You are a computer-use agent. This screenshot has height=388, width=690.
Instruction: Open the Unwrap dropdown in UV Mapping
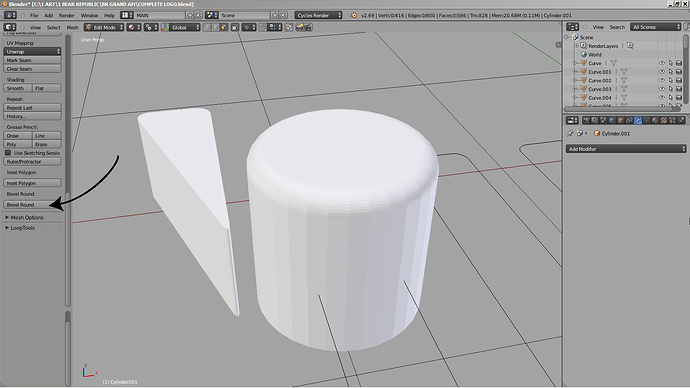pos(33,51)
